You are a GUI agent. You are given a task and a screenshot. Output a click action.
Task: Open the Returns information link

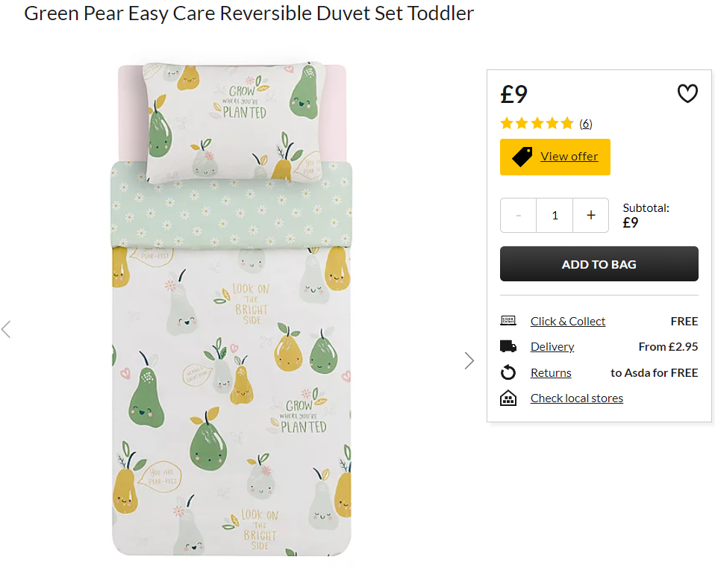click(x=550, y=373)
